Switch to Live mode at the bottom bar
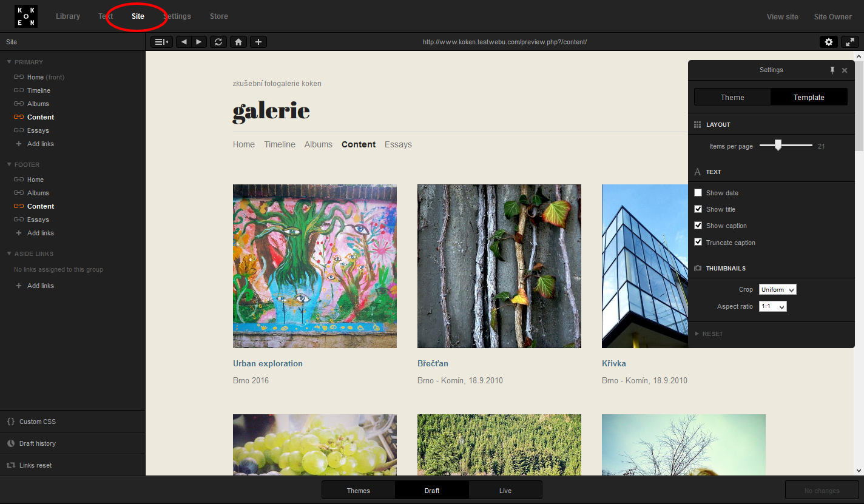Screen dimensions: 864x504 click(505, 490)
